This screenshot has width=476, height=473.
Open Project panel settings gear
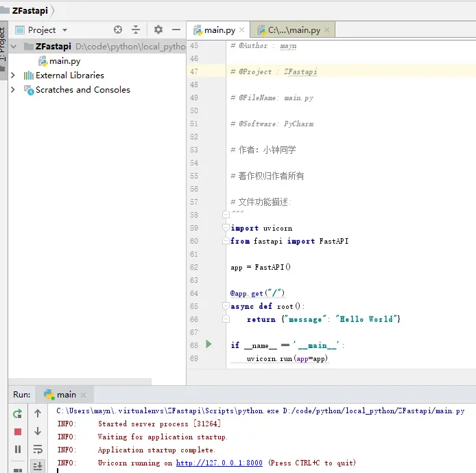point(158,30)
